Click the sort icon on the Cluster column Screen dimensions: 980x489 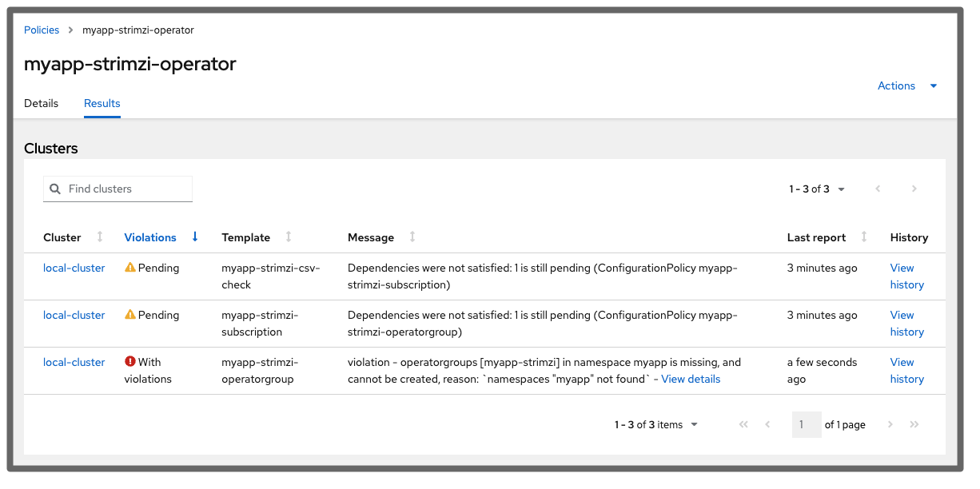click(x=98, y=237)
